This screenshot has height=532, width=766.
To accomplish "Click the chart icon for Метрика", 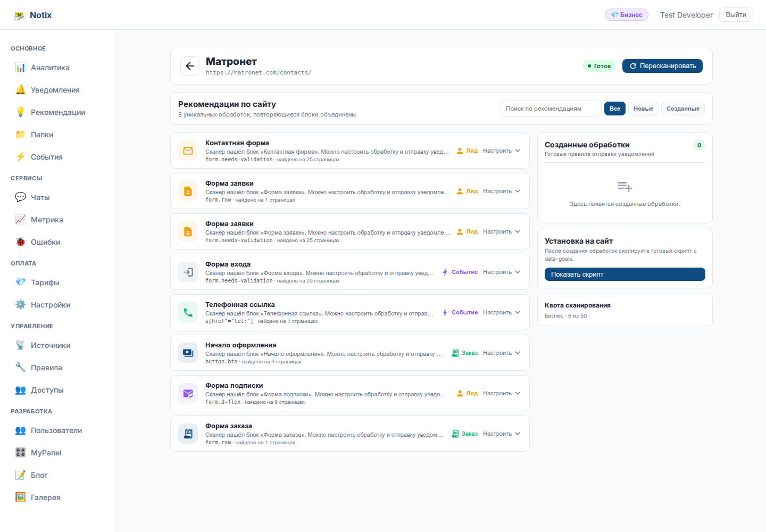I will 20,220.
